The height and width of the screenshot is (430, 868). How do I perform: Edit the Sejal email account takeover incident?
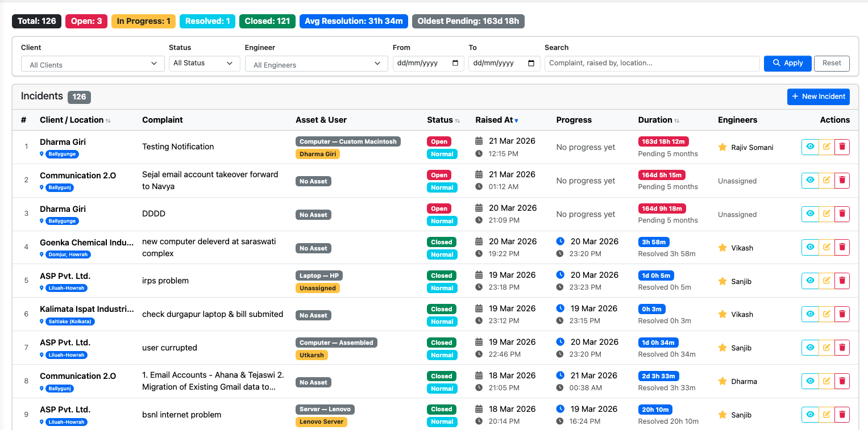[x=827, y=180]
